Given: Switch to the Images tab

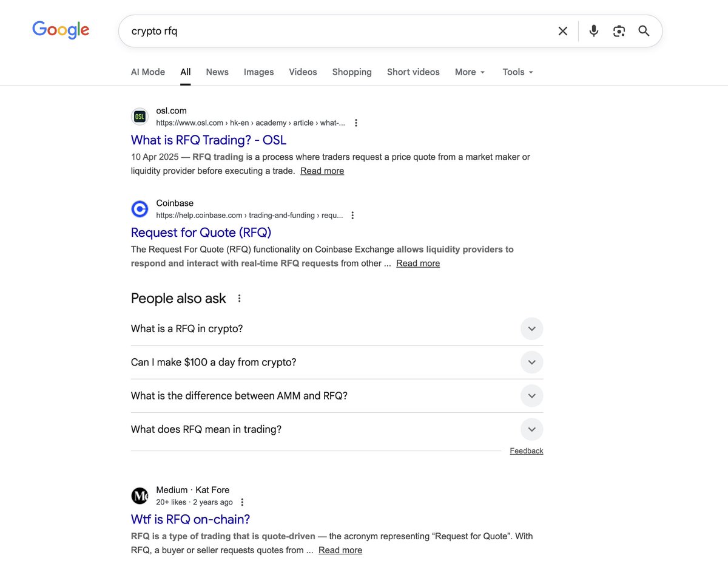Looking at the screenshot, I should click(x=259, y=72).
